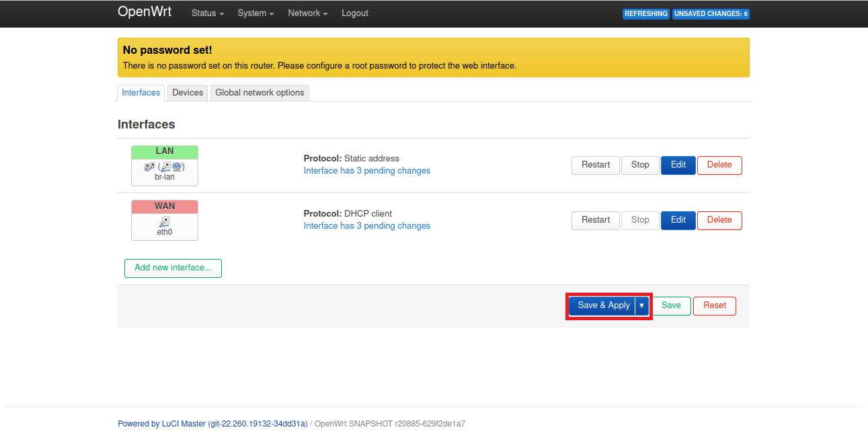Click the 'Protocol: Static address' text
Screen dimensions: 868x442
pos(352,159)
